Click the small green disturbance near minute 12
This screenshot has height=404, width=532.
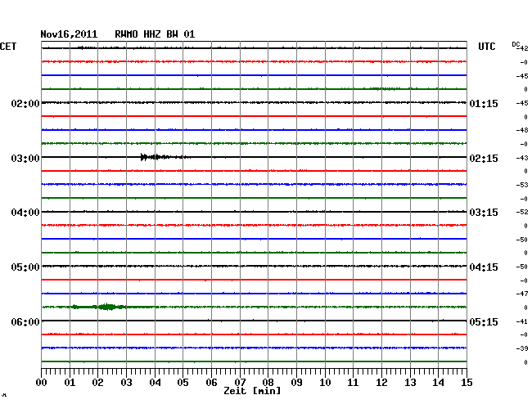[x=386, y=89]
